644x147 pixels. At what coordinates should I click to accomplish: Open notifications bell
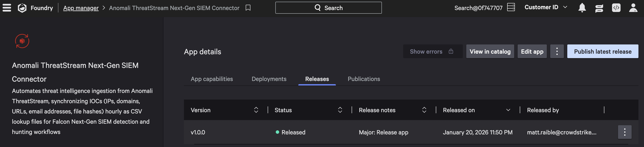click(582, 8)
